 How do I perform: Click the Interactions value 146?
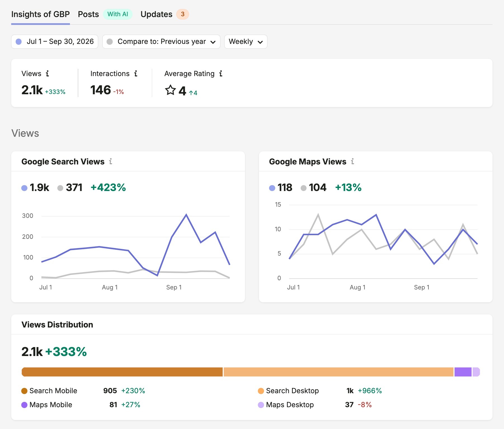click(101, 90)
